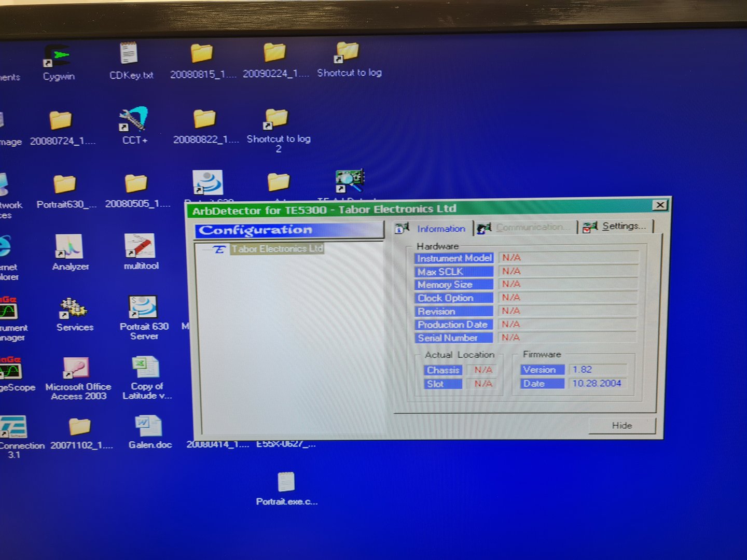747x560 pixels.
Task: Click the Revision label
Action: (454, 311)
